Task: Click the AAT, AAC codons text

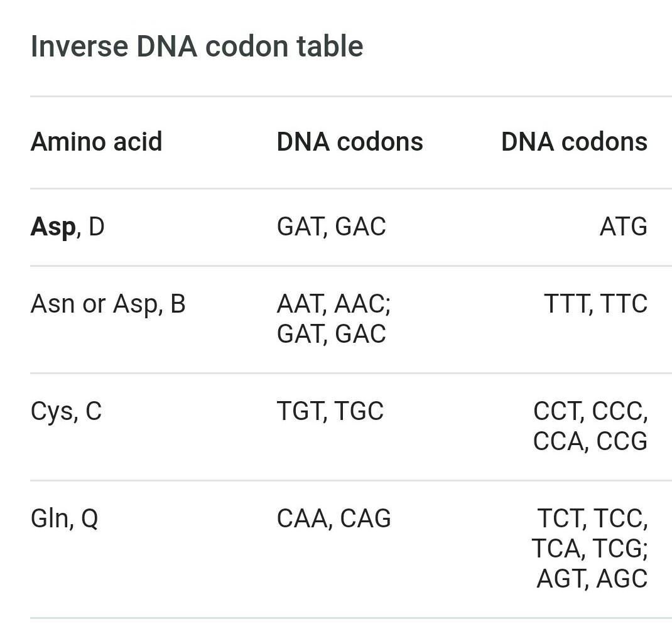Action: [x=333, y=304]
